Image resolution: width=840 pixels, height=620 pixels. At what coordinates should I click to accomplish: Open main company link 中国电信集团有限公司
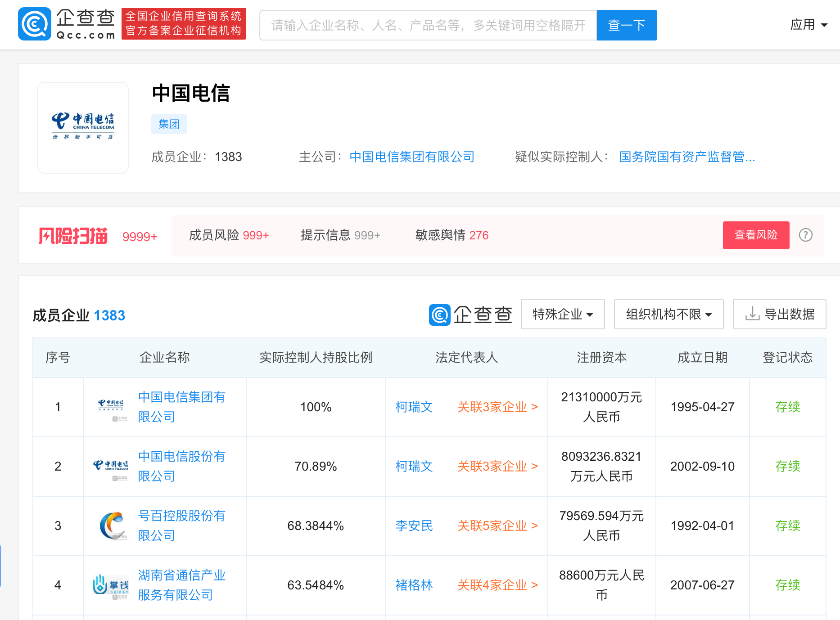pos(412,157)
